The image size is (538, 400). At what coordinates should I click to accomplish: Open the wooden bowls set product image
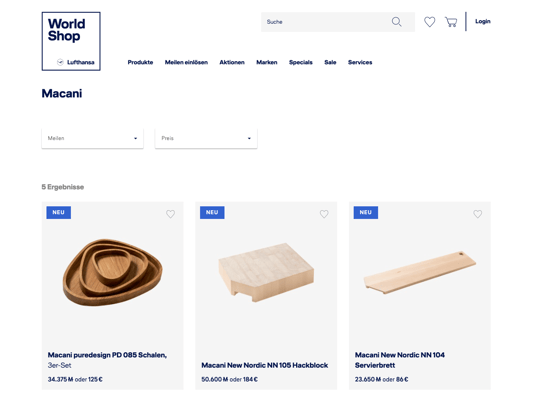[113, 272]
